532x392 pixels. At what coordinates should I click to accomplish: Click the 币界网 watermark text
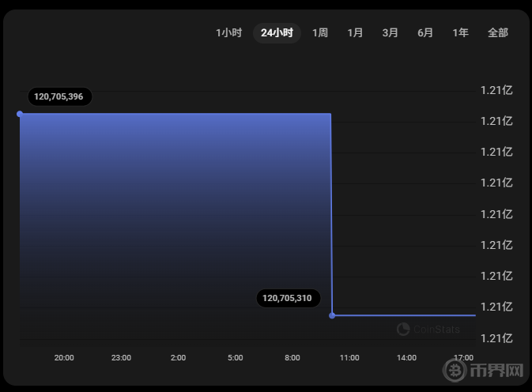pyautogui.click(x=497, y=371)
